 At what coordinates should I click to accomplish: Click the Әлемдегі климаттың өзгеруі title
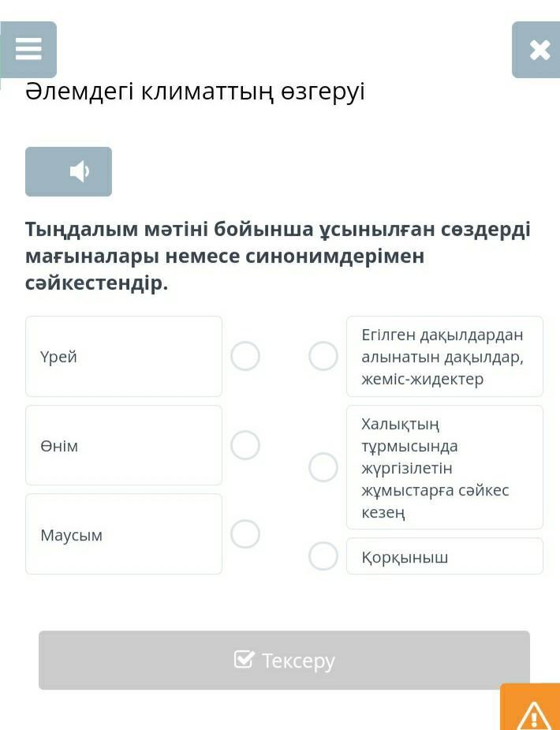(x=195, y=92)
